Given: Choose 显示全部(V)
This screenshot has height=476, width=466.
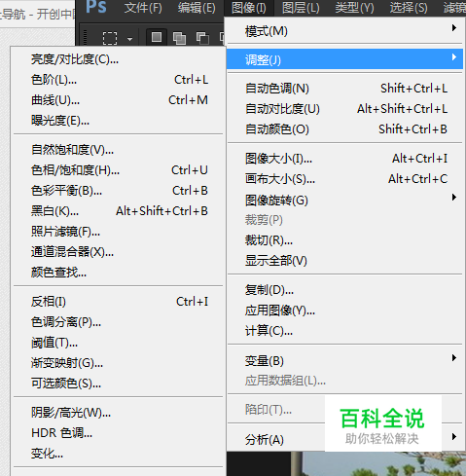Looking at the screenshot, I should tap(344, 261).
